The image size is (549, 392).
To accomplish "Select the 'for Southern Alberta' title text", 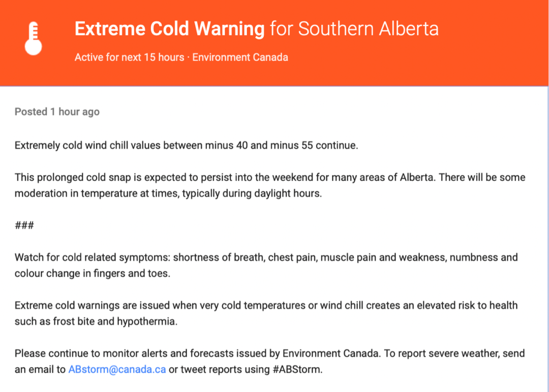I will (x=354, y=28).
